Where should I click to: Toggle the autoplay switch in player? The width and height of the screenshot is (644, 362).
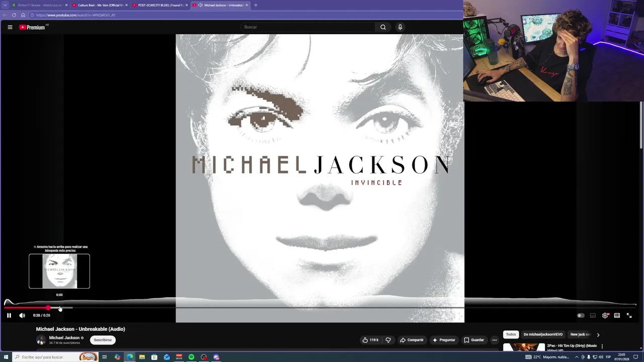pos(581,315)
